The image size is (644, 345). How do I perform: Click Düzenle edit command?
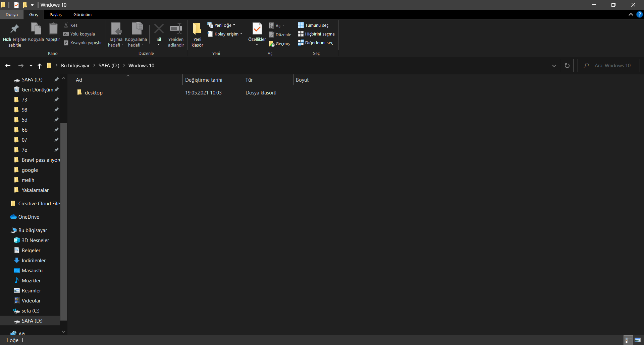(280, 34)
